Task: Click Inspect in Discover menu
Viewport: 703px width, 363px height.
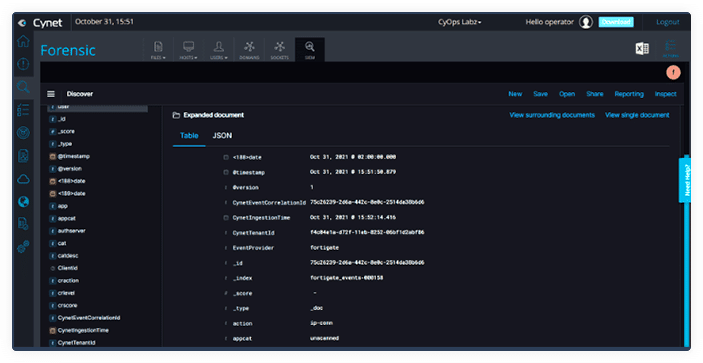Action: pyautogui.click(x=665, y=94)
